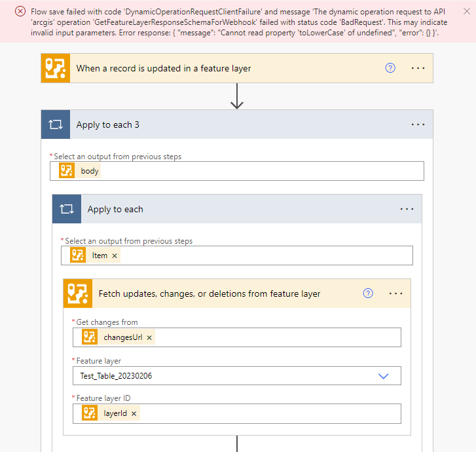Open help for the record updated trigger

click(390, 67)
